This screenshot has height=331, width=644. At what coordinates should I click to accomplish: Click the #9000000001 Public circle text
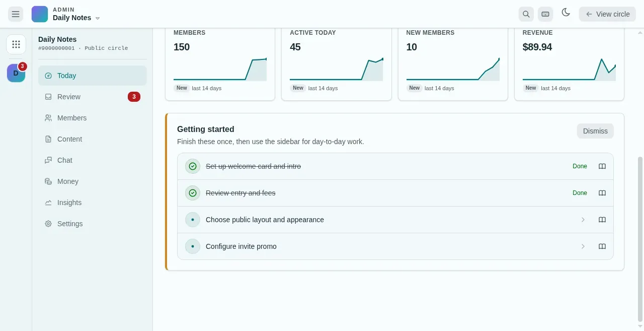[x=83, y=48]
